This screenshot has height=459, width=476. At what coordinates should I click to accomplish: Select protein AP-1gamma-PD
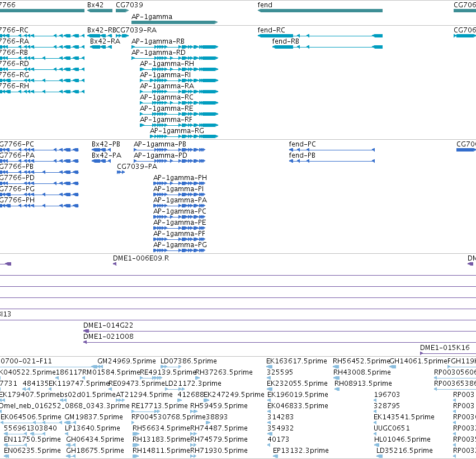click(x=161, y=155)
